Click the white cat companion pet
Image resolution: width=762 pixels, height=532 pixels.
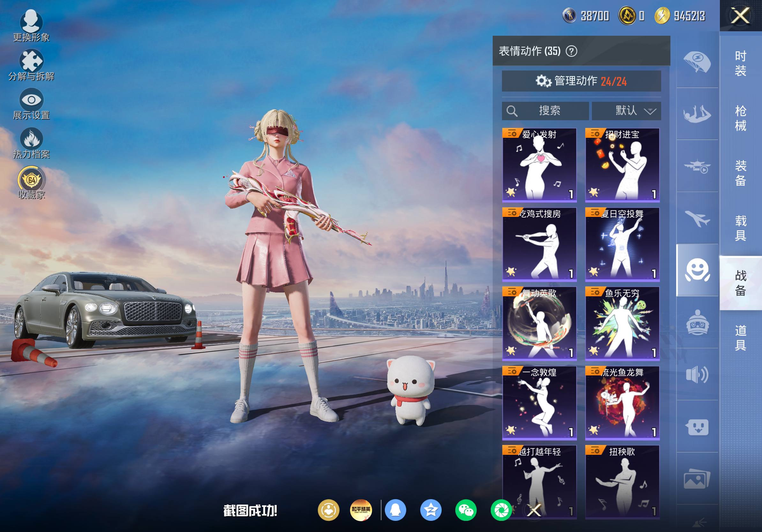[411, 390]
